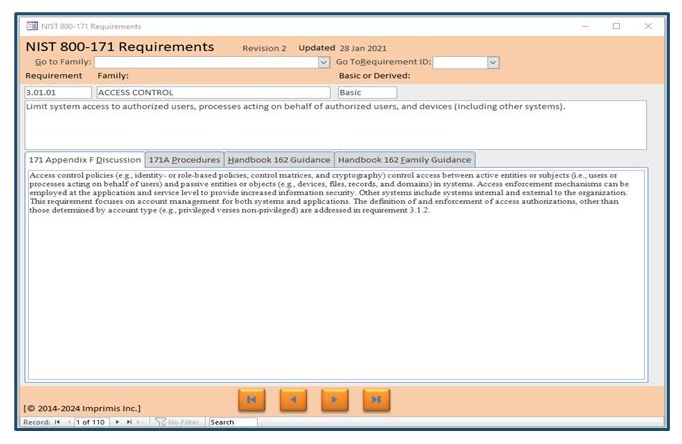Screen dimensions: 682x444
Task: Open the Go to Family dropdown
Action: [x=323, y=62]
